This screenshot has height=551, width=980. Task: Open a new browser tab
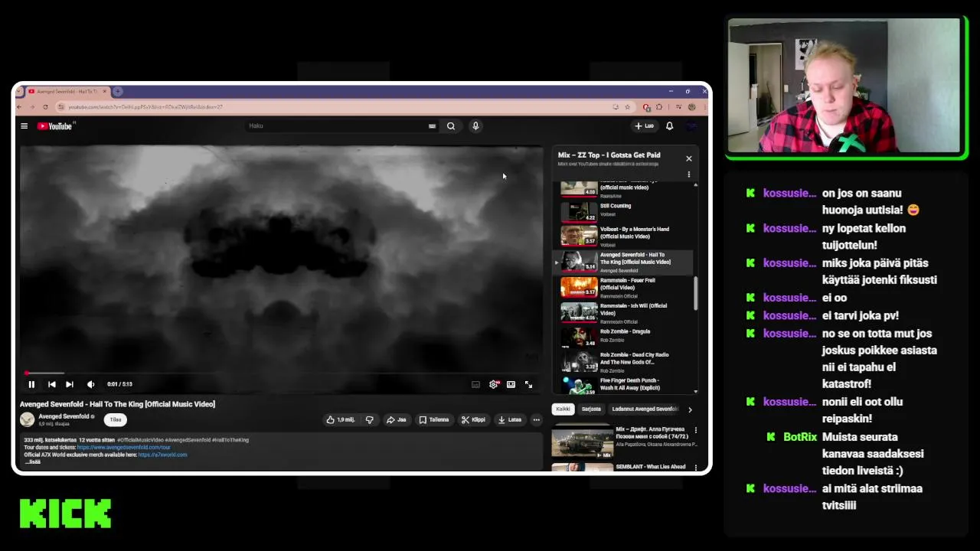point(118,91)
